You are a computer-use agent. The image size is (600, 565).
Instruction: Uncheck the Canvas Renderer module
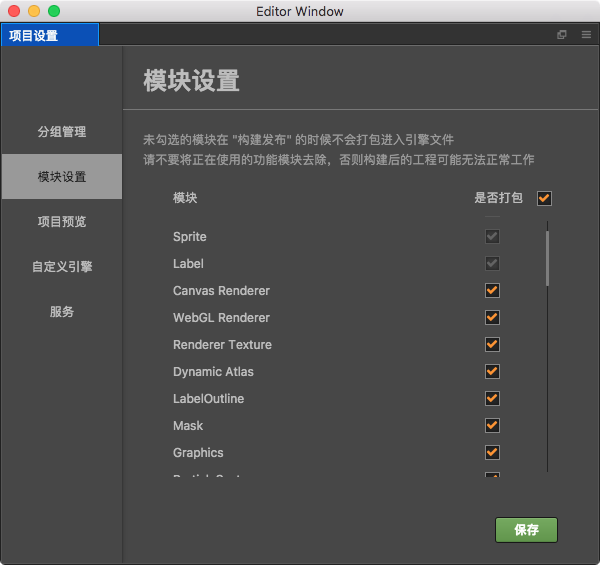click(492, 290)
